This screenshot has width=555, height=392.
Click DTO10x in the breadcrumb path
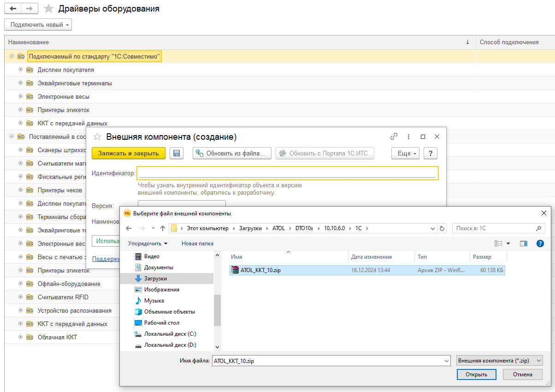pyautogui.click(x=304, y=228)
